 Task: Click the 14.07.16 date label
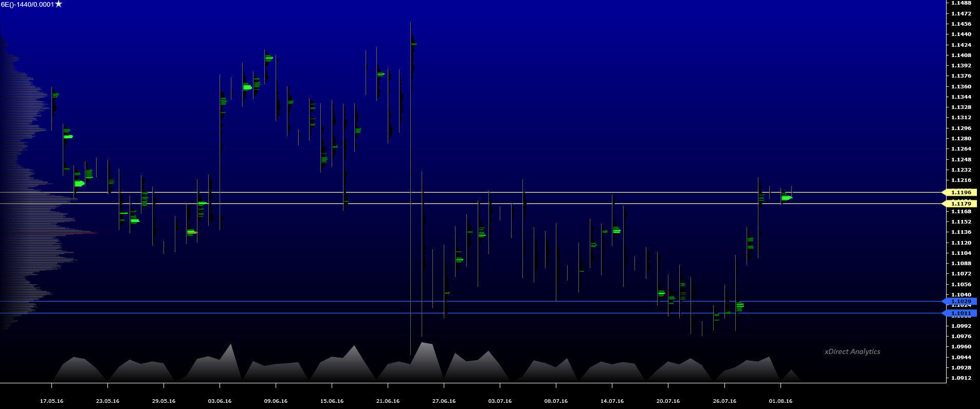click(x=612, y=401)
